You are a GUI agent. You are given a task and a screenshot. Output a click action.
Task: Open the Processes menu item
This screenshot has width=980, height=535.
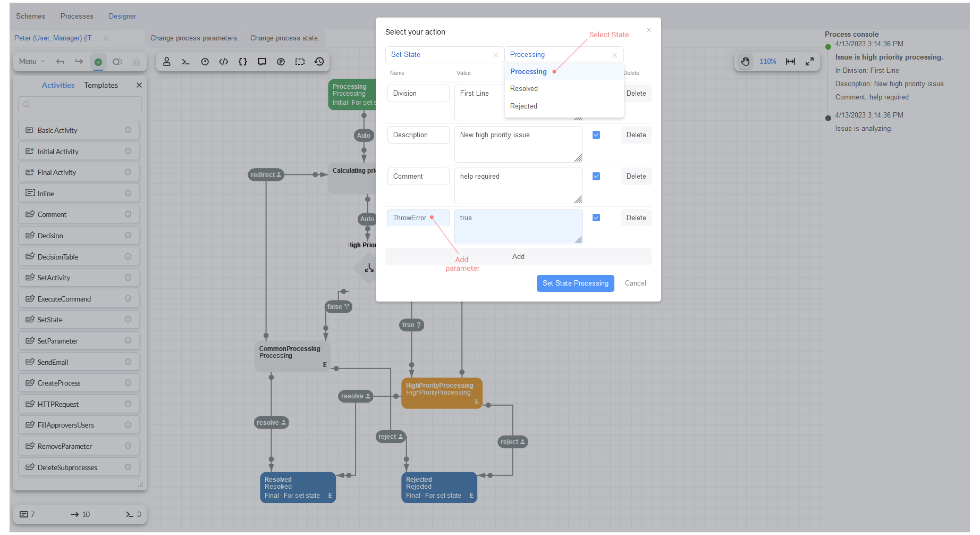(77, 16)
